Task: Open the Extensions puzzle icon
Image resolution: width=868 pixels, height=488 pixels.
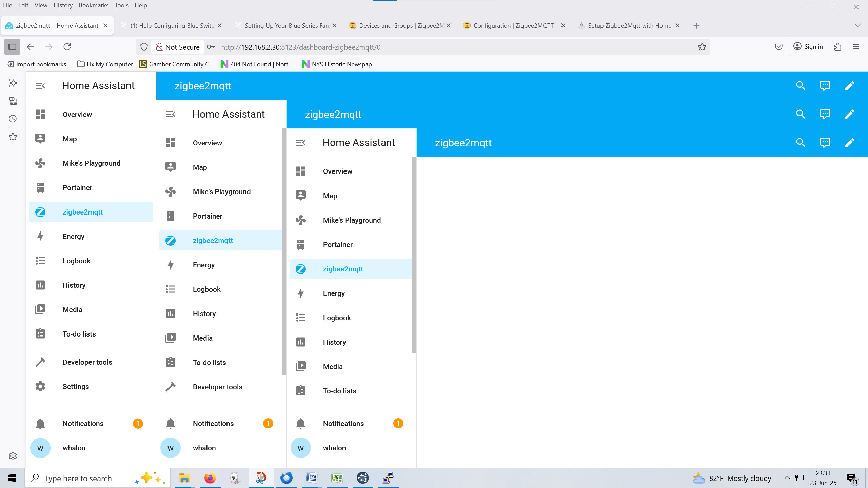Action: 838,47
